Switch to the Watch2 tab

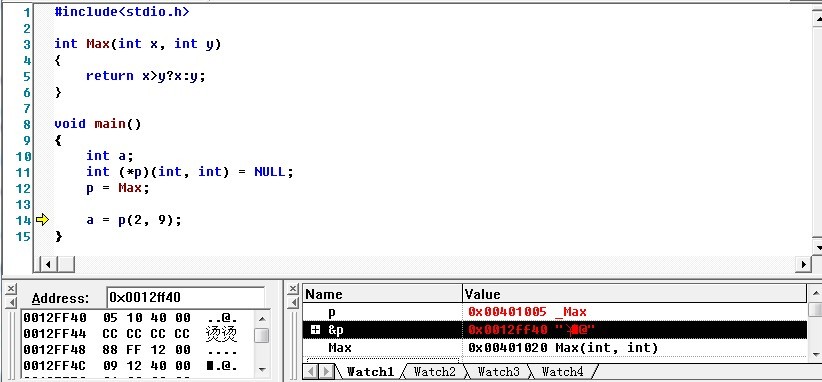[434, 372]
